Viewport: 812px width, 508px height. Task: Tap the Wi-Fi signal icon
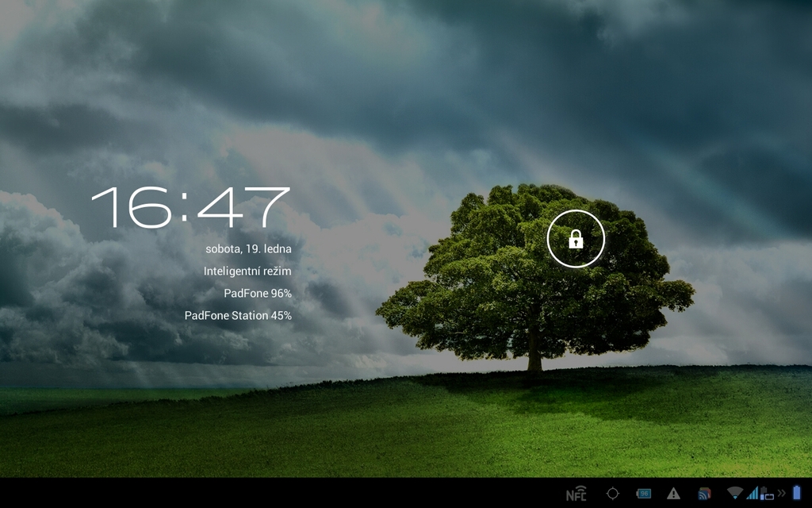735,494
